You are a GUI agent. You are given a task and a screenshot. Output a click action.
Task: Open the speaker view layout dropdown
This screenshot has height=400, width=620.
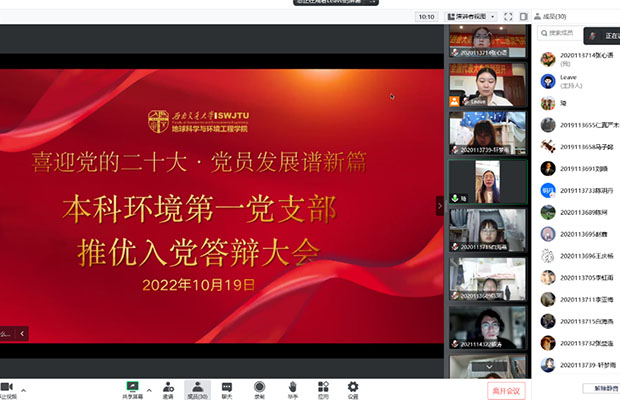(470, 17)
